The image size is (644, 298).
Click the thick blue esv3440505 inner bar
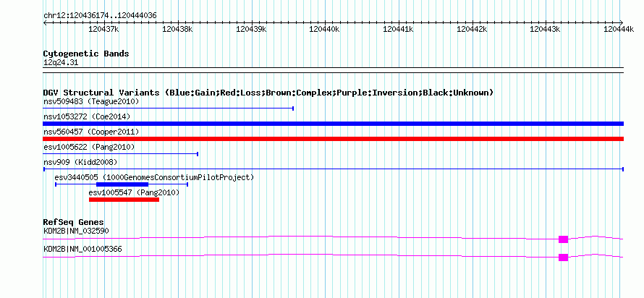coord(122,184)
